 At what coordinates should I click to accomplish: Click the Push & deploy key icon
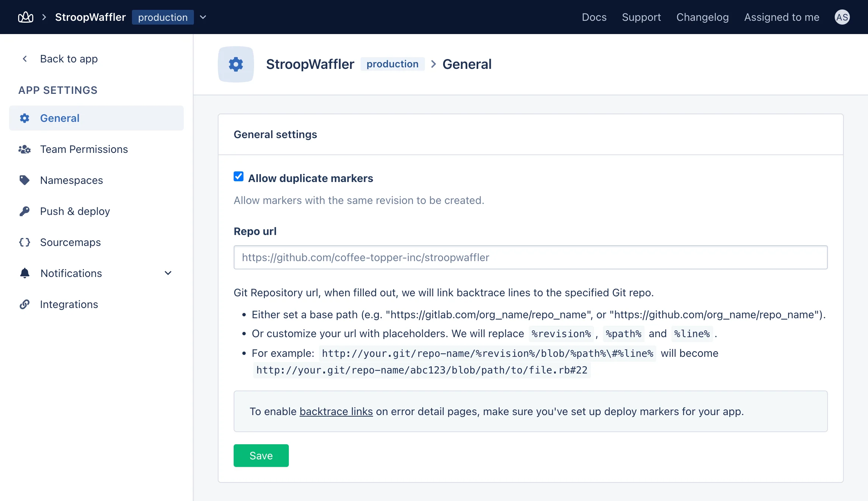(25, 211)
